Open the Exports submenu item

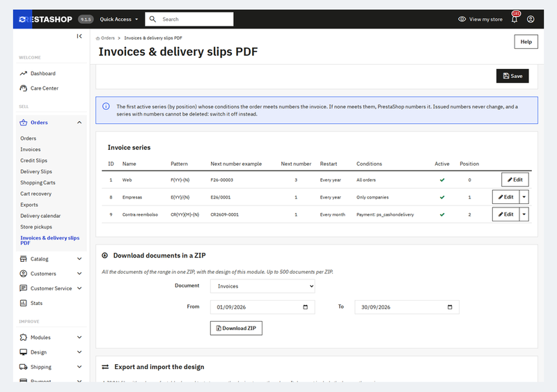[x=29, y=205]
